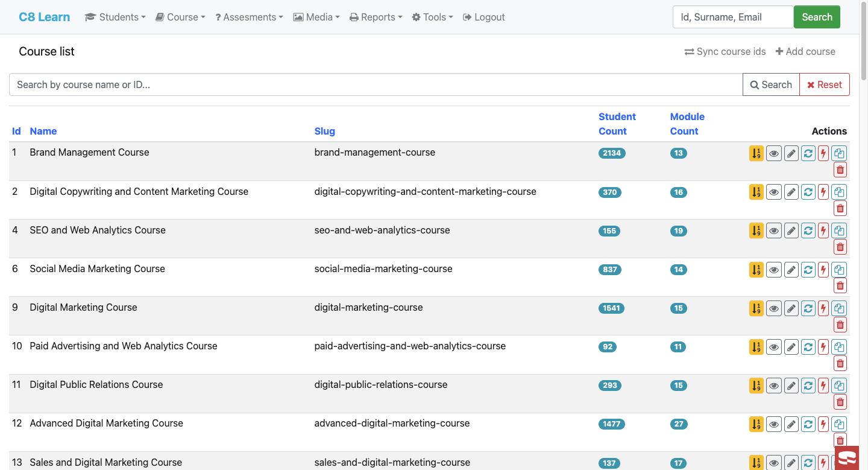Viewport: 868px width, 470px height.
Task: Click Add course link
Action: (x=805, y=51)
